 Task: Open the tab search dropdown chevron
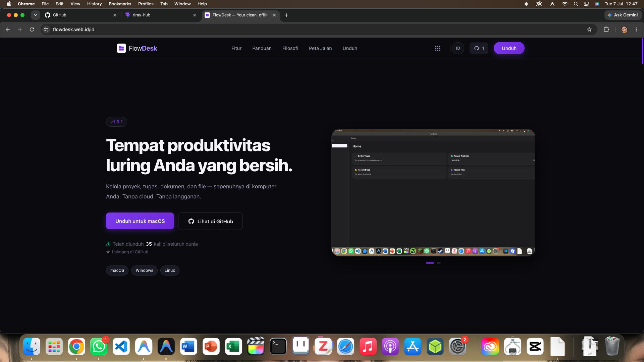click(36, 15)
